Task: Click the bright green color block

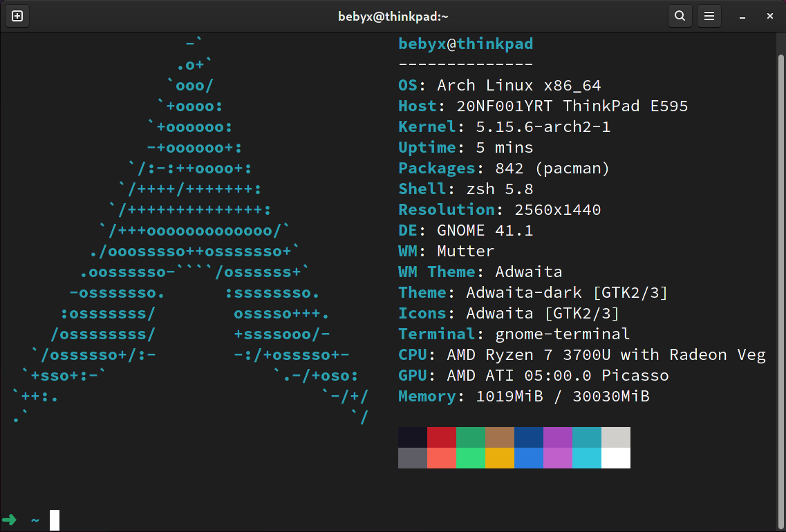Action: click(x=471, y=458)
